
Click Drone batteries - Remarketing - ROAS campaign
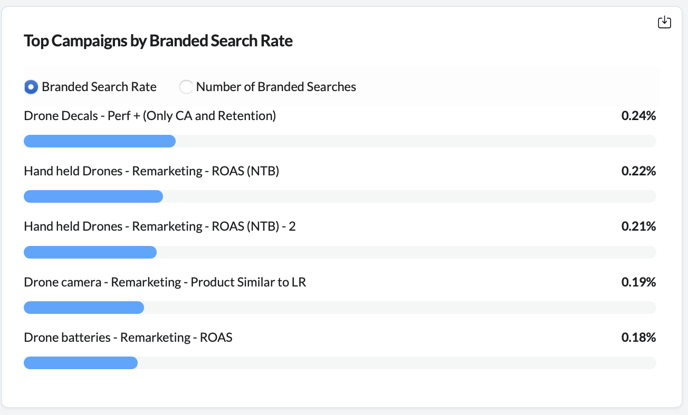[x=128, y=337]
